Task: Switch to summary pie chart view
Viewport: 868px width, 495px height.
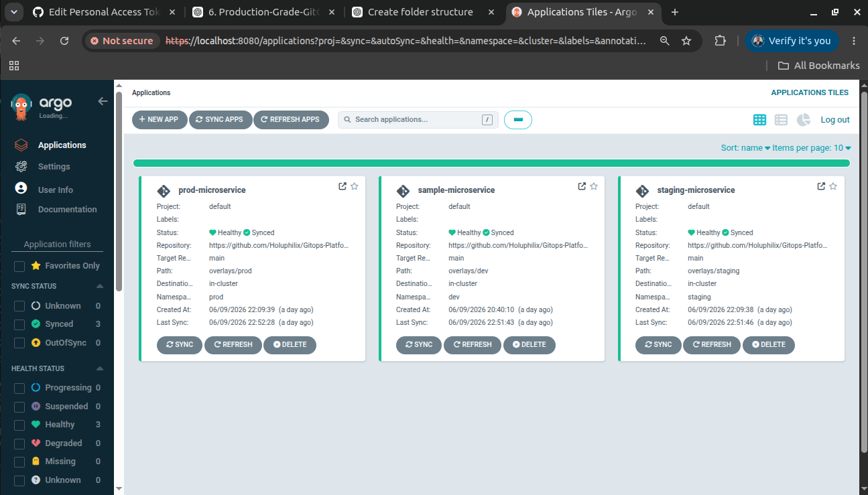Action: (x=803, y=120)
